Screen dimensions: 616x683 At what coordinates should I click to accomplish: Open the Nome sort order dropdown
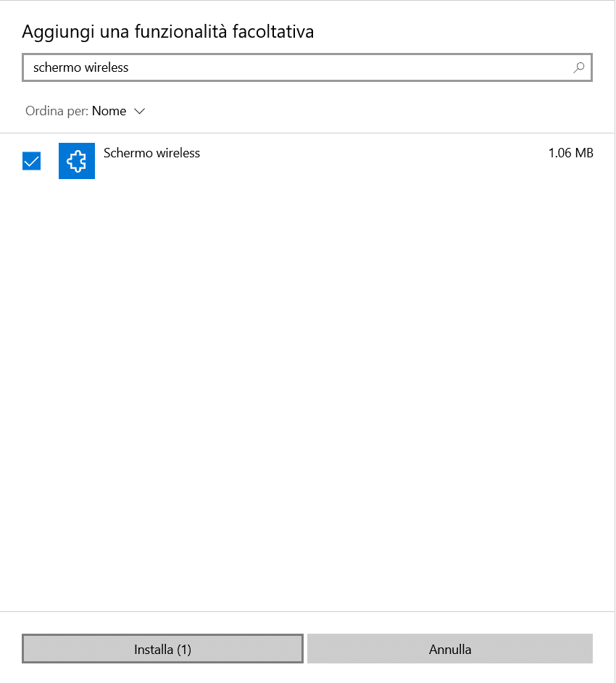(x=109, y=111)
